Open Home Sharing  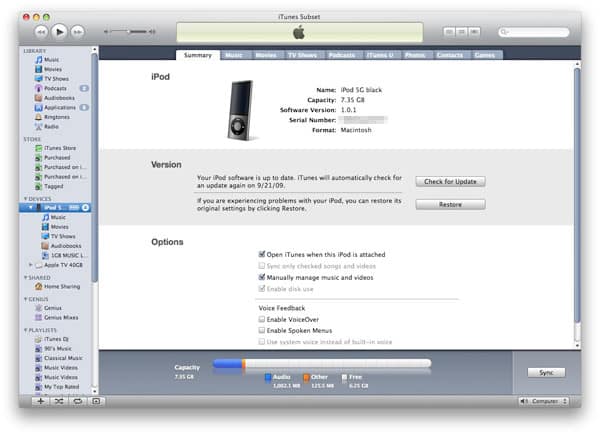pyautogui.click(x=62, y=287)
